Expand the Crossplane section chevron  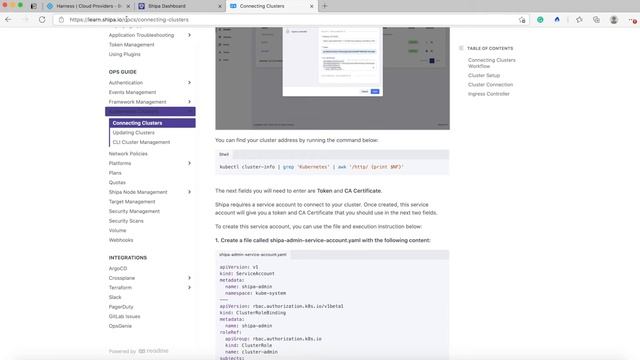(189, 278)
